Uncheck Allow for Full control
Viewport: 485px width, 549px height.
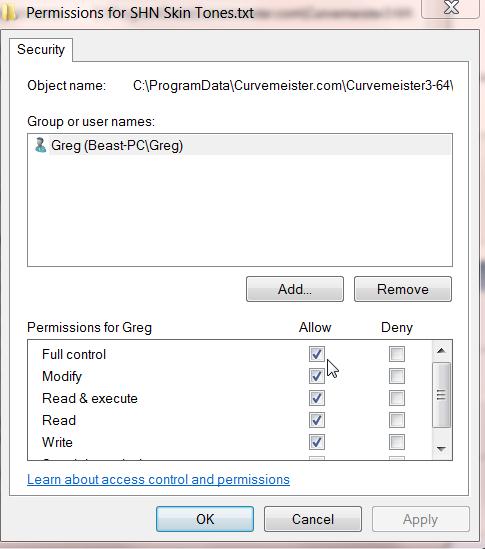[x=317, y=354]
